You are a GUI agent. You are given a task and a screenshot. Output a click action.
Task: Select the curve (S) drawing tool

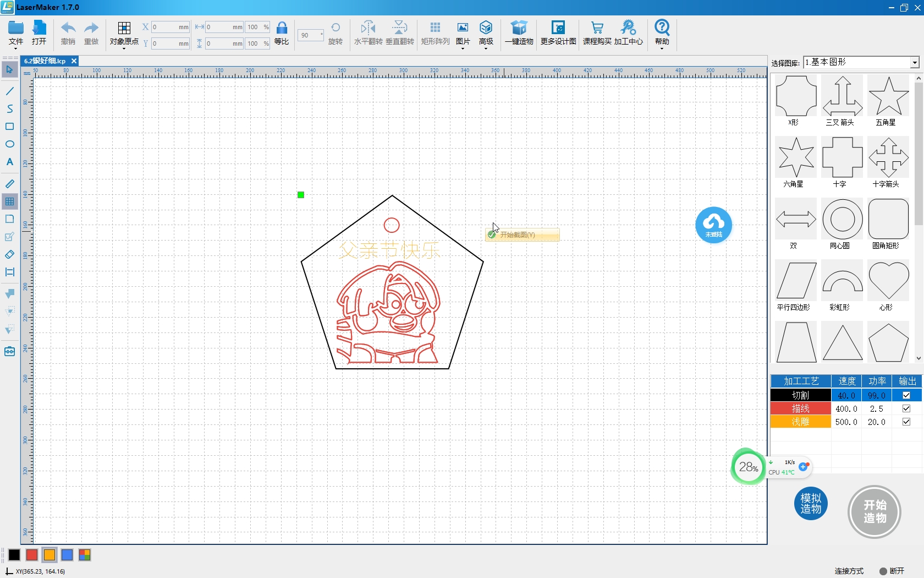coord(9,108)
